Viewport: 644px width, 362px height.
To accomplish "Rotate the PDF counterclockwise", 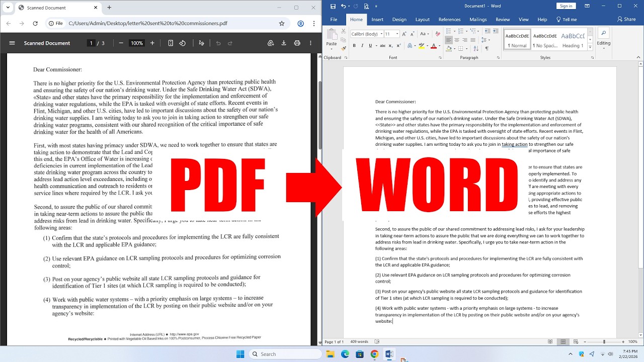I will coord(183,43).
